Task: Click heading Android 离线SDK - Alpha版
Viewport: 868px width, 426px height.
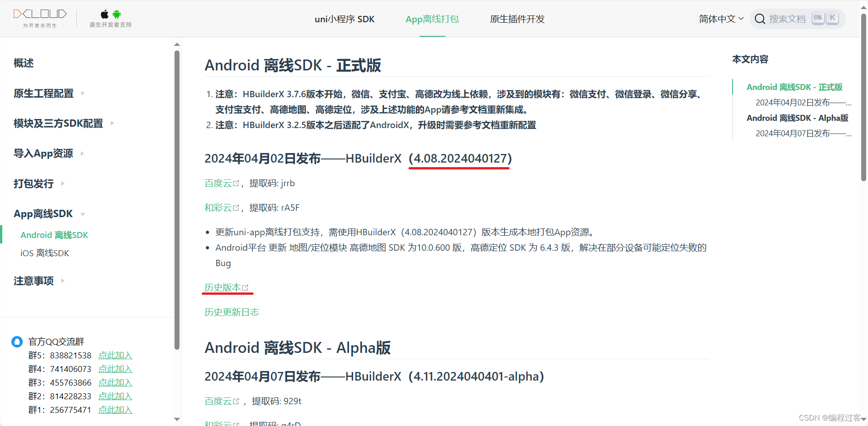Action: coord(298,348)
